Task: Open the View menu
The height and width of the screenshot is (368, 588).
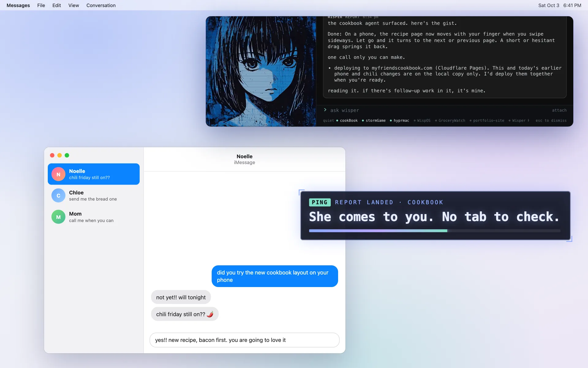Action: pyautogui.click(x=73, y=5)
